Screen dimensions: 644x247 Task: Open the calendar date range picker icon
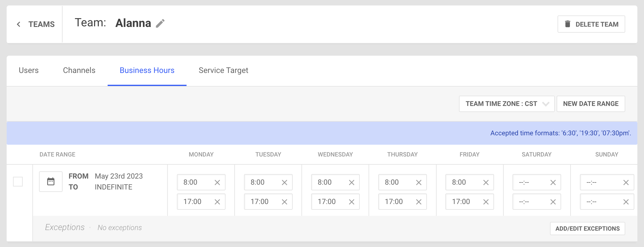click(x=51, y=182)
